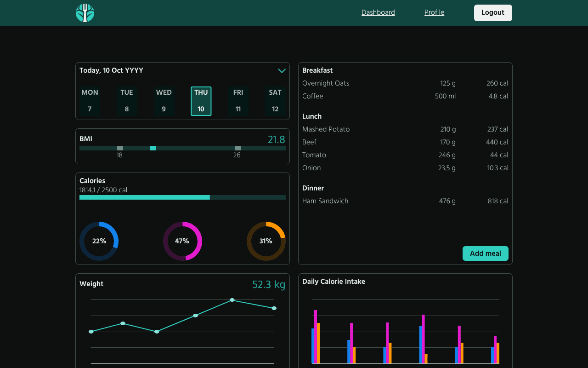
Task: Click the Breakfast section heading
Action: point(317,70)
